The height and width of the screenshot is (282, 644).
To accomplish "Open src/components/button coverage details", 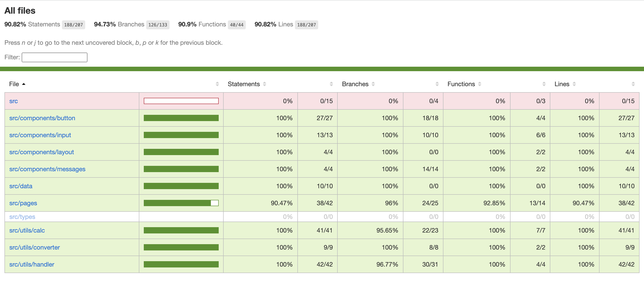I will [x=42, y=118].
